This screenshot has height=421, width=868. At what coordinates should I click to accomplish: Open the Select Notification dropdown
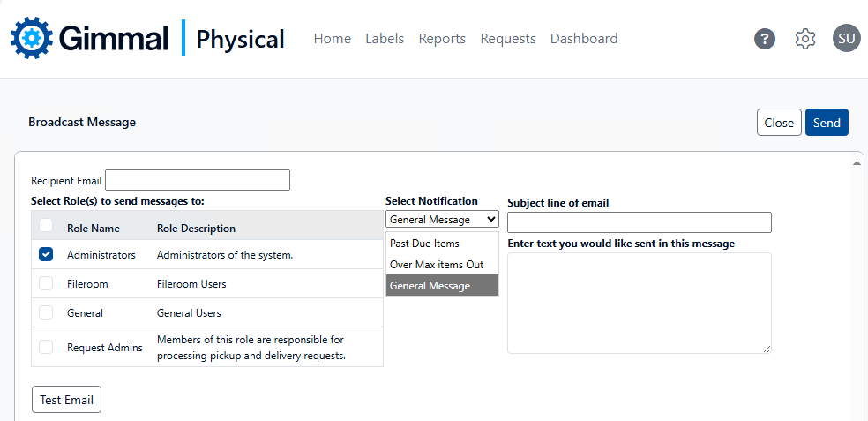(x=442, y=220)
